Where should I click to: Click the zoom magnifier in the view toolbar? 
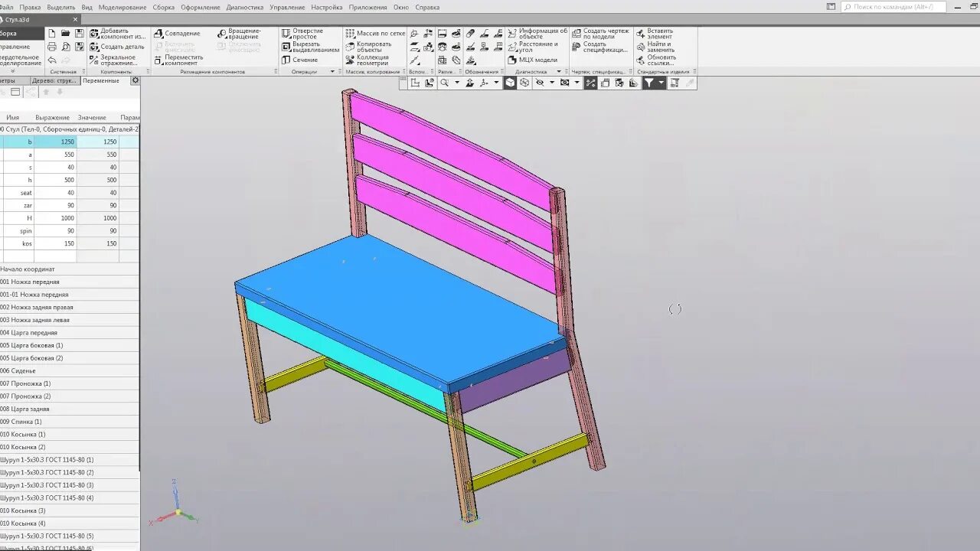click(x=444, y=83)
